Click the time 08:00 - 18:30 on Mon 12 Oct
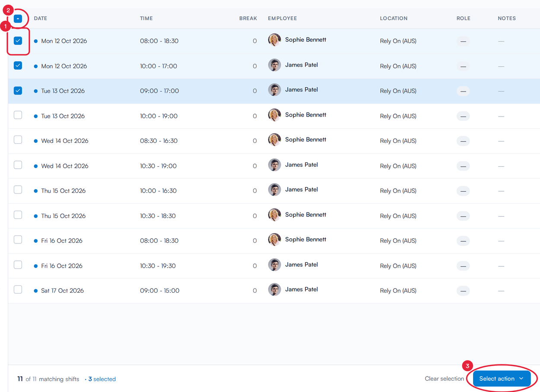Screen dimensions: 540x392 [x=159, y=41]
